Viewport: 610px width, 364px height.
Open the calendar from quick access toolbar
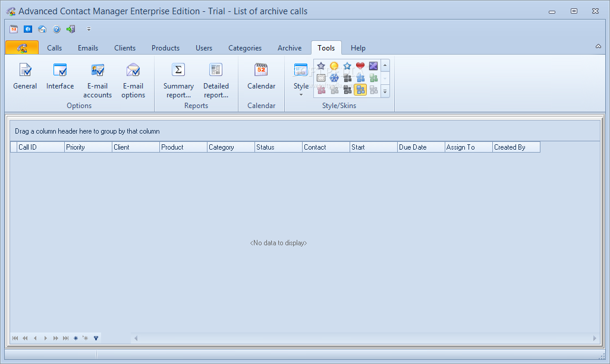14,29
